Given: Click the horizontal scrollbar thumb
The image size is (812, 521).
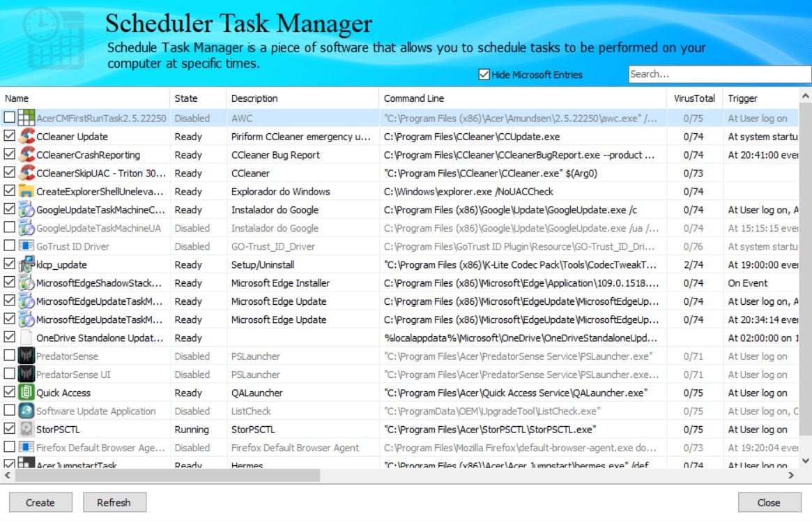Looking at the screenshot, I should point(167,475).
